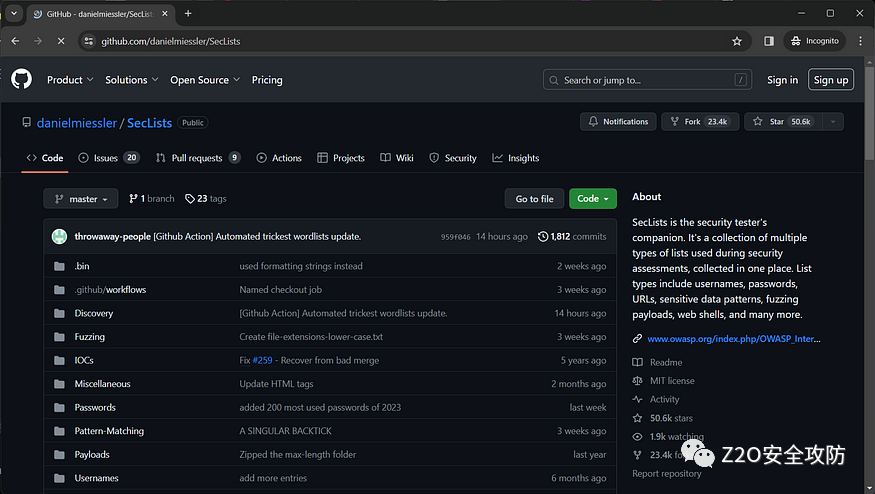Open the green Code dropdown button
The width and height of the screenshot is (875, 494).
click(x=593, y=199)
